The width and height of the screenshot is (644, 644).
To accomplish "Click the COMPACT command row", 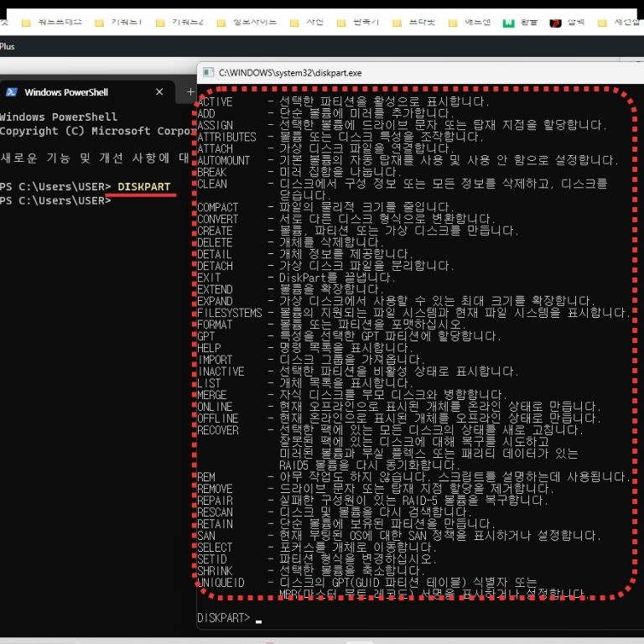I will coord(325,207).
